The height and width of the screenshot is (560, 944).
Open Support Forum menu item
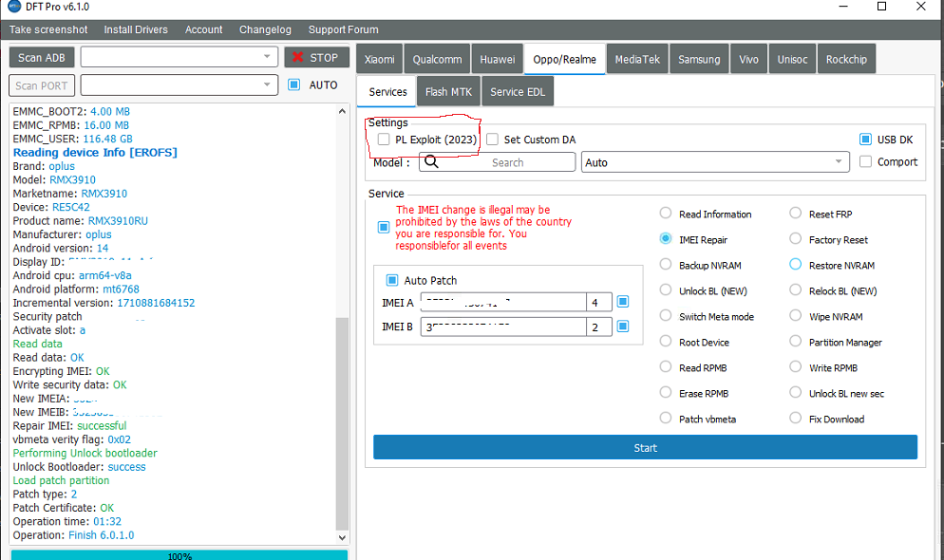tap(343, 29)
